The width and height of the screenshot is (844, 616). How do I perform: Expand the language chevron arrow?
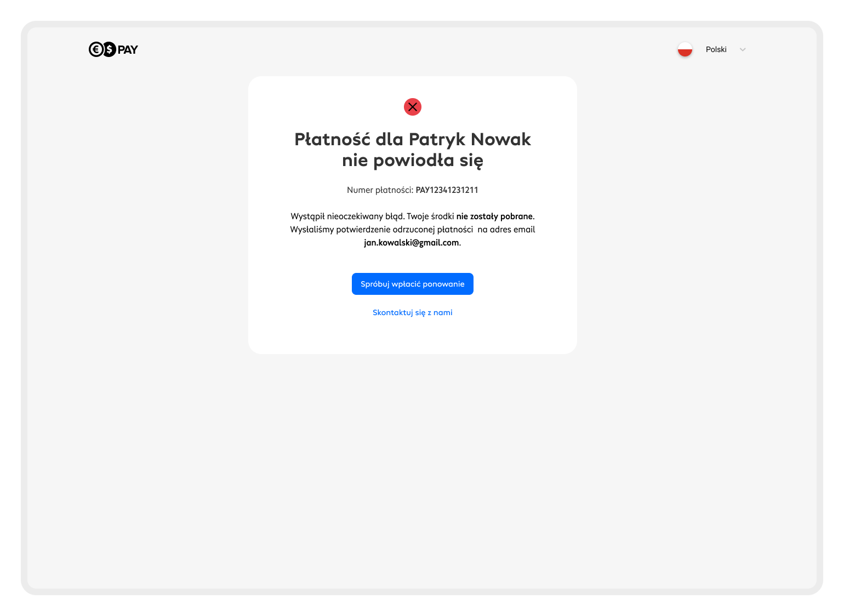tap(743, 49)
